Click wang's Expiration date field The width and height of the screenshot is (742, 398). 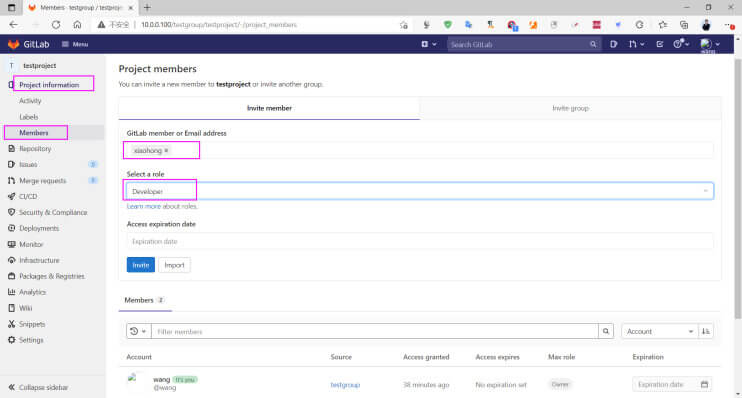pyautogui.click(x=671, y=384)
